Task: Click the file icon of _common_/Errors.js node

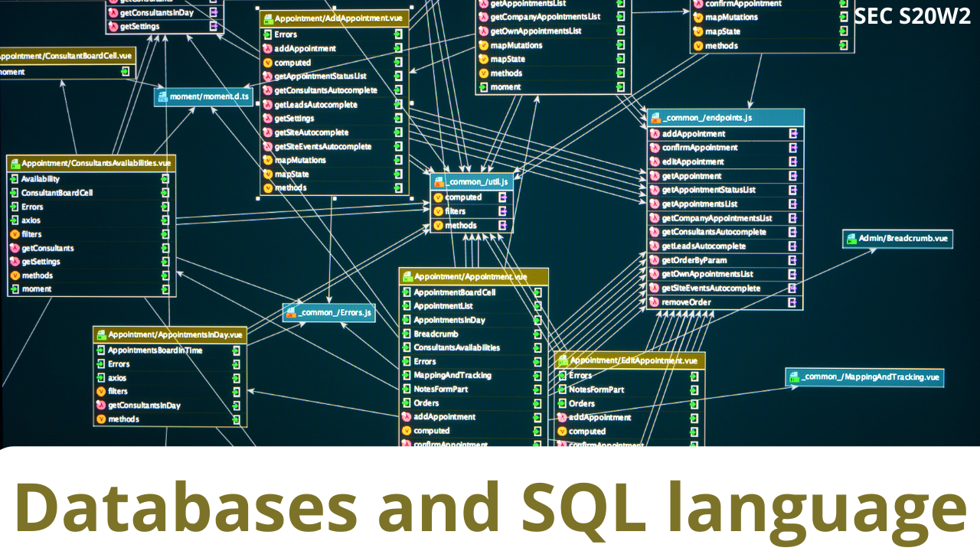Action: click(290, 312)
